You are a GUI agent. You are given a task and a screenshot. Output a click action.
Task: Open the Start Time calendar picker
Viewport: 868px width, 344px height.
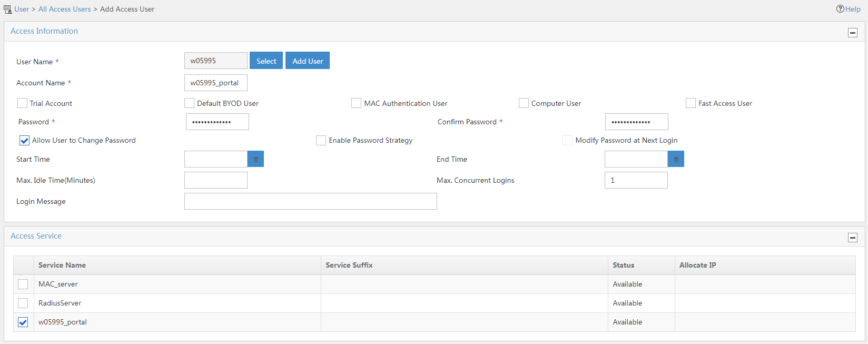click(255, 159)
